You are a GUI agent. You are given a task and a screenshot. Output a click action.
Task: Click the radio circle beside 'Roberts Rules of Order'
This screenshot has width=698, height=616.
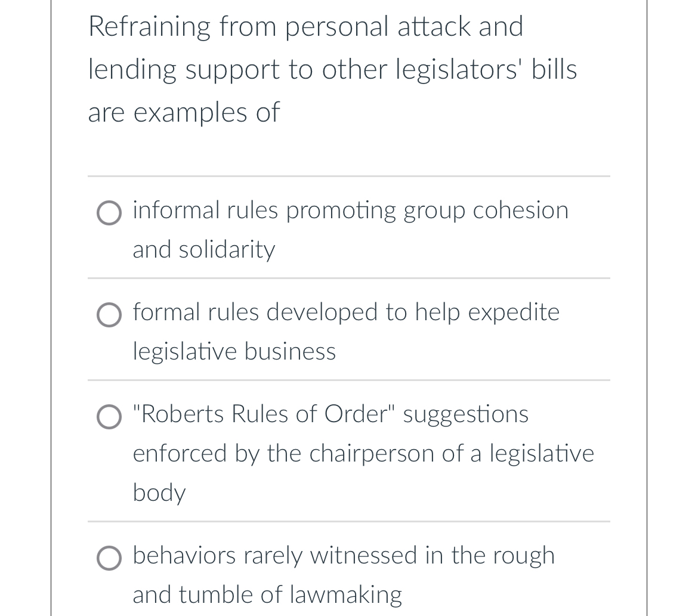109,417
